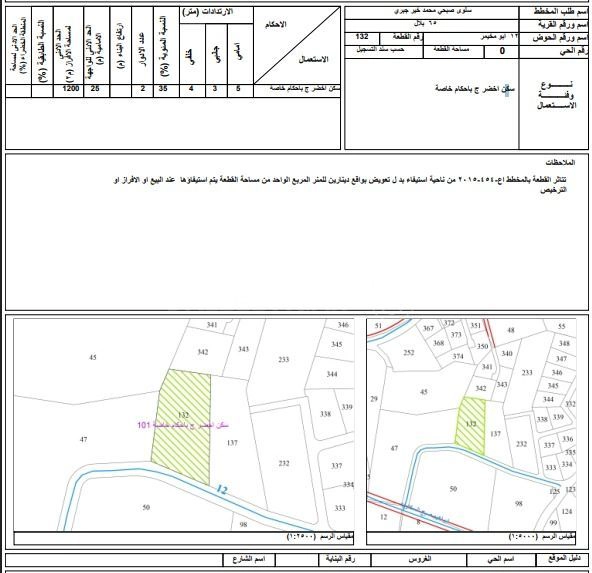The width and height of the screenshot is (592, 573).
Task: Click the front frontage value 25 cell
Action: click(x=95, y=89)
